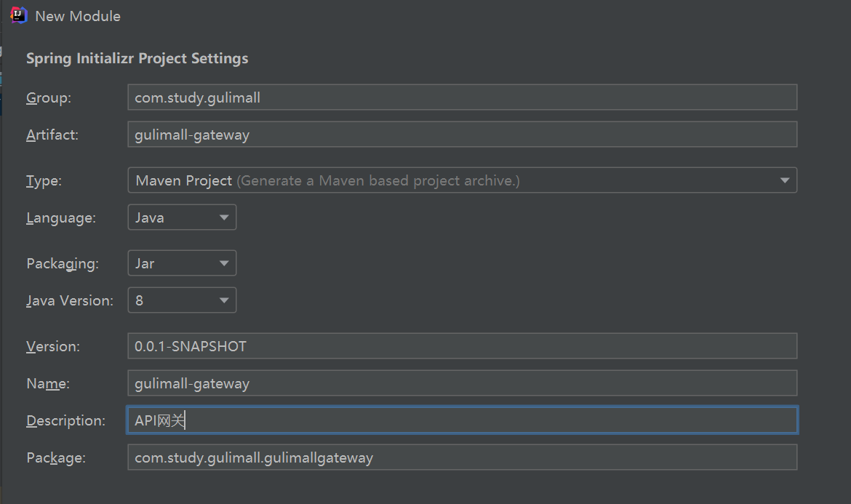Click the IntelliJ IDEA logo icon
Image resolution: width=851 pixels, height=504 pixels.
coord(18,15)
